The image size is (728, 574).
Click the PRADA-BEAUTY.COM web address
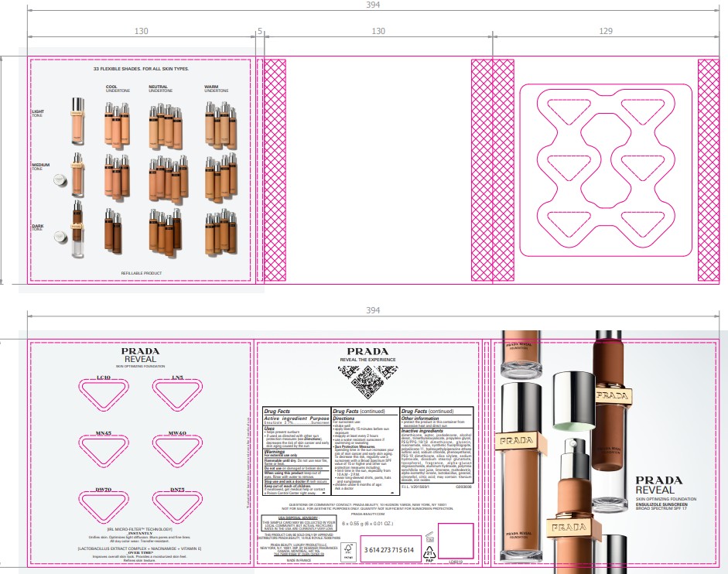[366, 514]
